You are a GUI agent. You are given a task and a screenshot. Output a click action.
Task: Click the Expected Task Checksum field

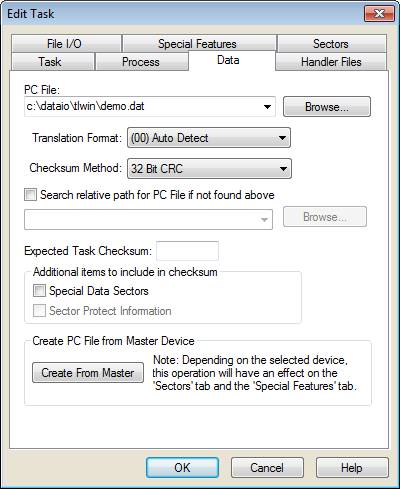pos(188,251)
